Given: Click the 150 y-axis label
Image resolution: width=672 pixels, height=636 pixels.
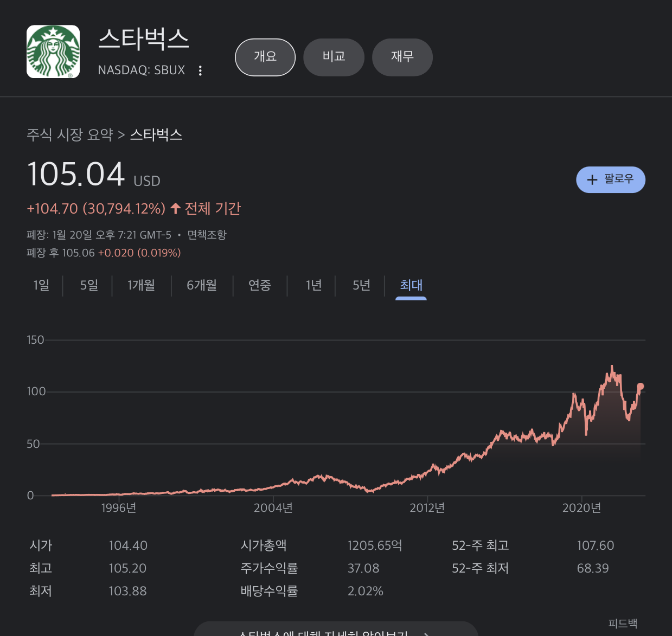Looking at the screenshot, I should (x=35, y=340).
